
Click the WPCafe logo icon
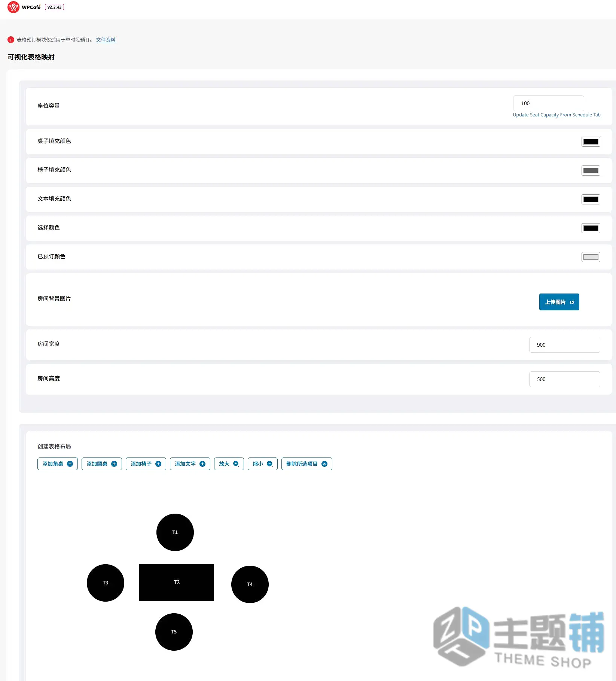coord(13,7)
